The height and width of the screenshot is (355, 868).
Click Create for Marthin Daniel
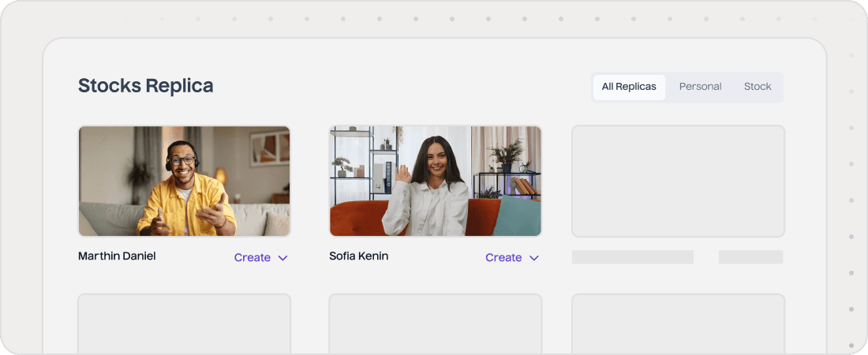pos(253,257)
